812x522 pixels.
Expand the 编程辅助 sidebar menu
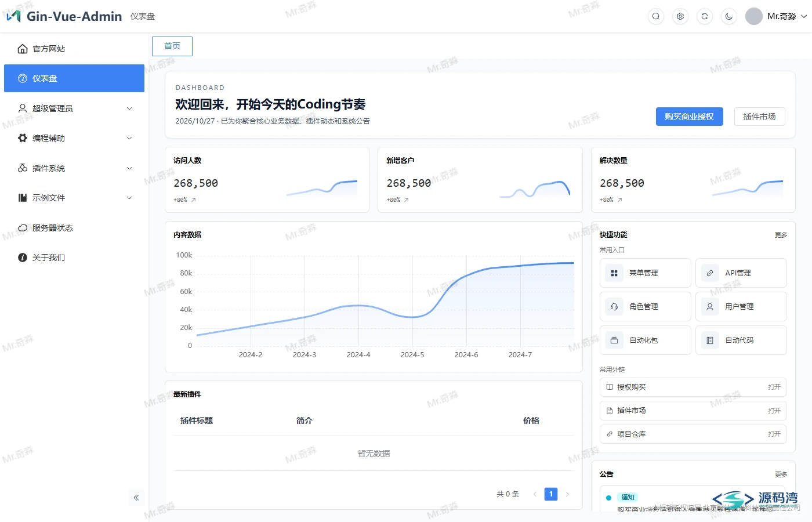[74, 138]
